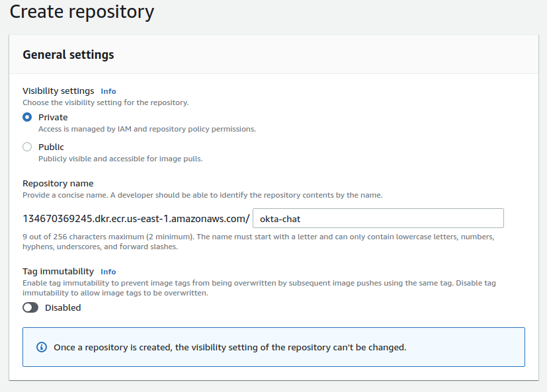Click the info circle icon in the notice banner
The height and width of the screenshot is (392, 547).
tap(42, 347)
